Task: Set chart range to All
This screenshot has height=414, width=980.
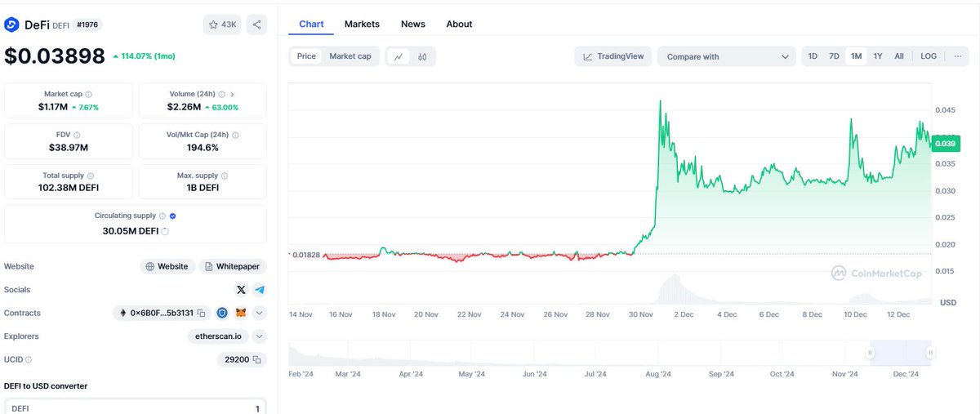Action: pos(899,56)
